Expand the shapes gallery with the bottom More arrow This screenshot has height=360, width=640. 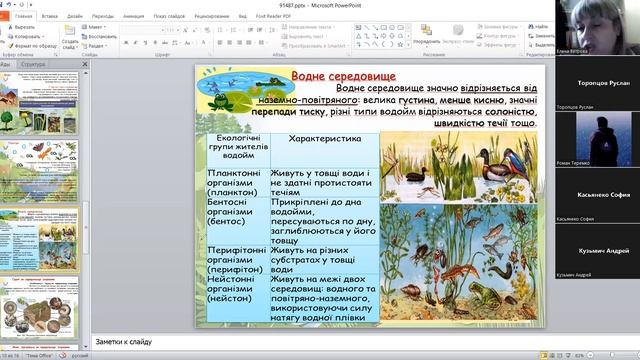point(408,45)
